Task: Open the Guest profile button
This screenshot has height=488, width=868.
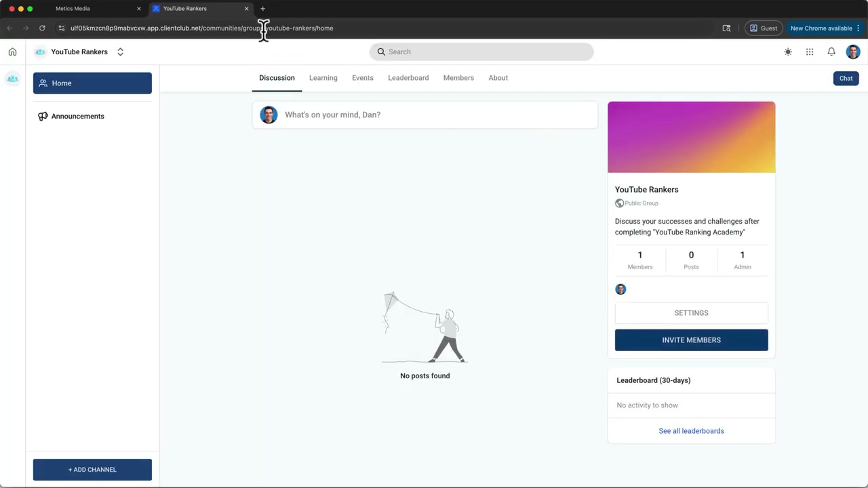Action: coord(764,28)
